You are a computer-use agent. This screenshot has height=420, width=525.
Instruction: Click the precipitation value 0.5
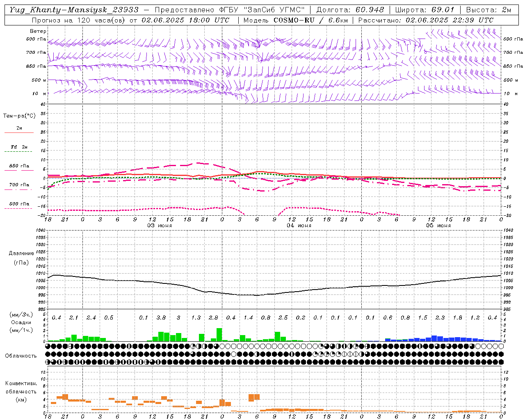pyautogui.click(x=109, y=317)
